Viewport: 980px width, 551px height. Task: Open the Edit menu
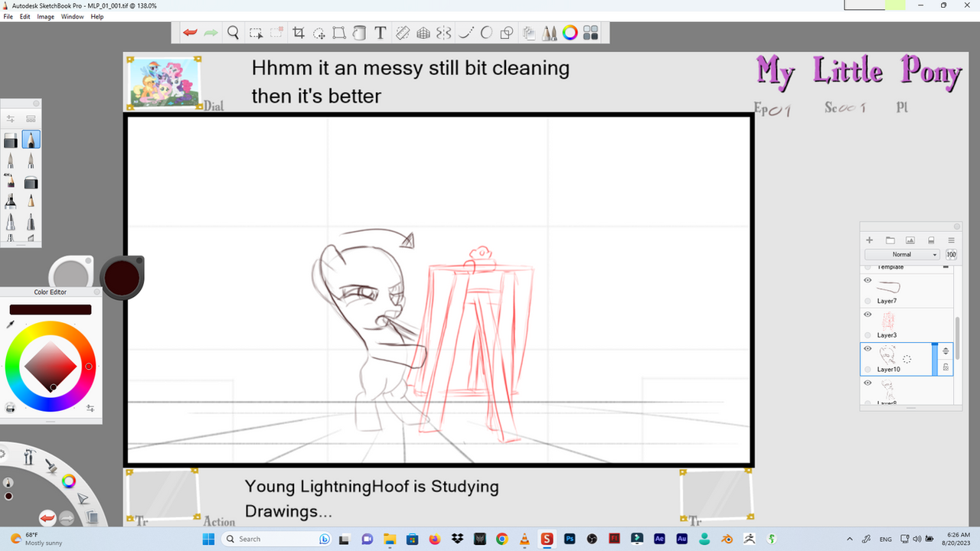25,16
